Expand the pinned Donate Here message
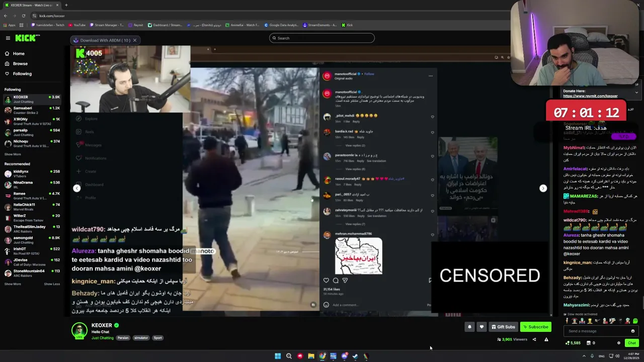This screenshot has height=362, width=644. 636,93
